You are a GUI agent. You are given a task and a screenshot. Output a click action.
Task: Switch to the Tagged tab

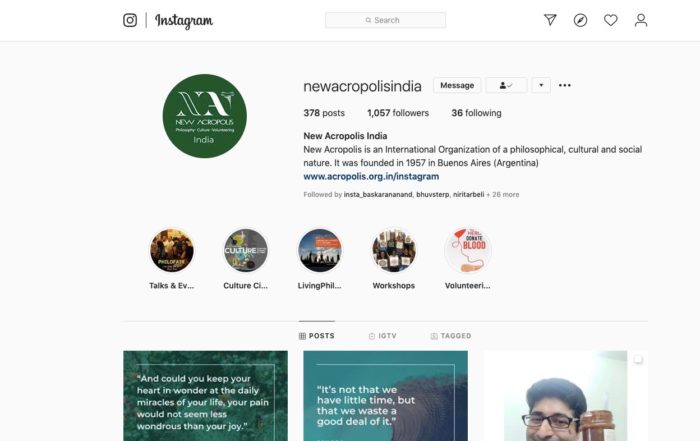(x=451, y=336)
